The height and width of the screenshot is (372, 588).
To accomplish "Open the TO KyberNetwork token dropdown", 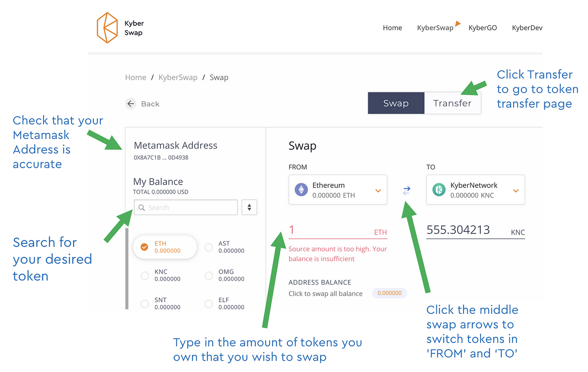I will point(475,190).
